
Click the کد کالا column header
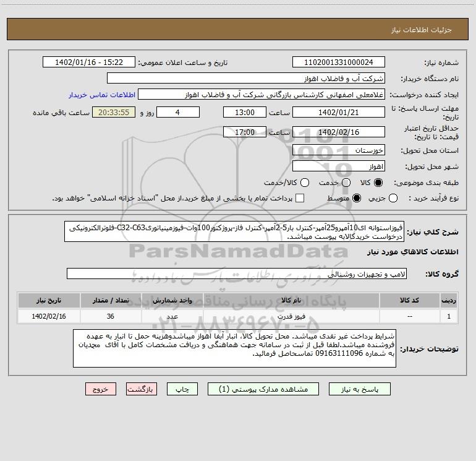point(409,300)
